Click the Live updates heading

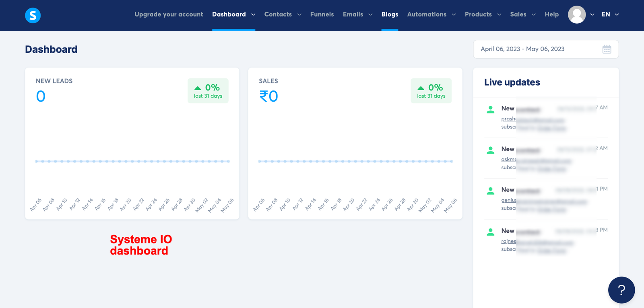512,82
